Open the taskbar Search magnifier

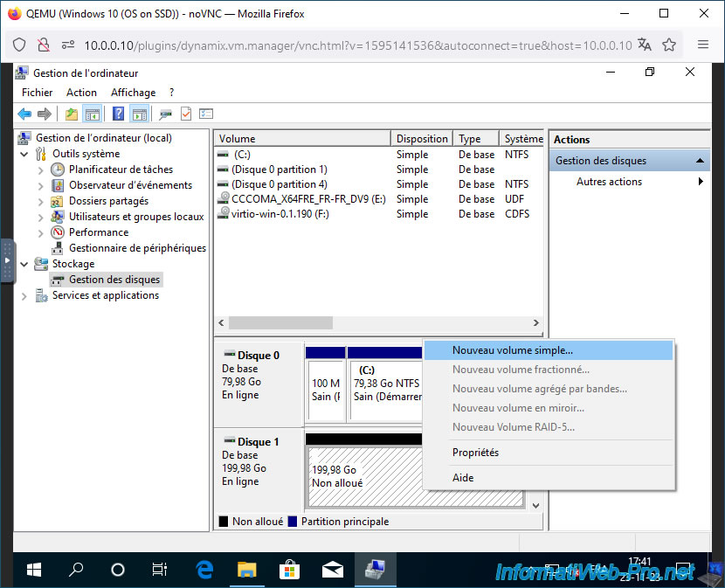click(x=75, y=570)
